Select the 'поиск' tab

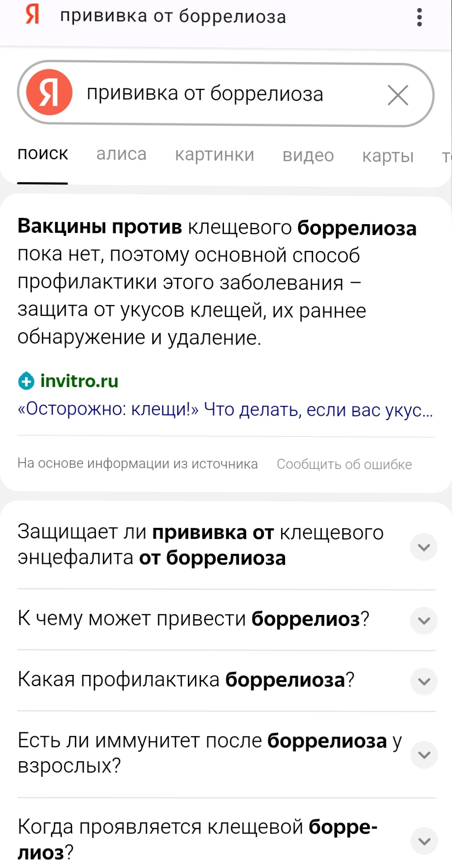tap(43, 154)
